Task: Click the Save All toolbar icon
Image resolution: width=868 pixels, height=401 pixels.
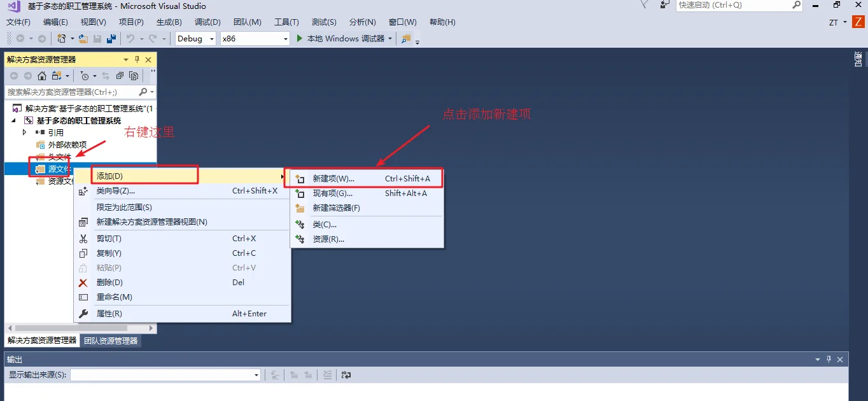Action: pyautogui.click(x=111, y=38)
